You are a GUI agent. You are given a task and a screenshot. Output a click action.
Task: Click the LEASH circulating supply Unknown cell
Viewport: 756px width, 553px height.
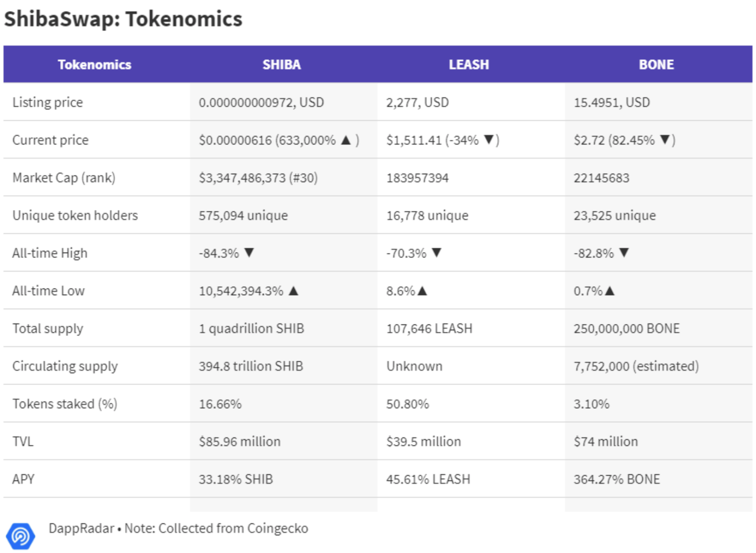click(414, 366)
